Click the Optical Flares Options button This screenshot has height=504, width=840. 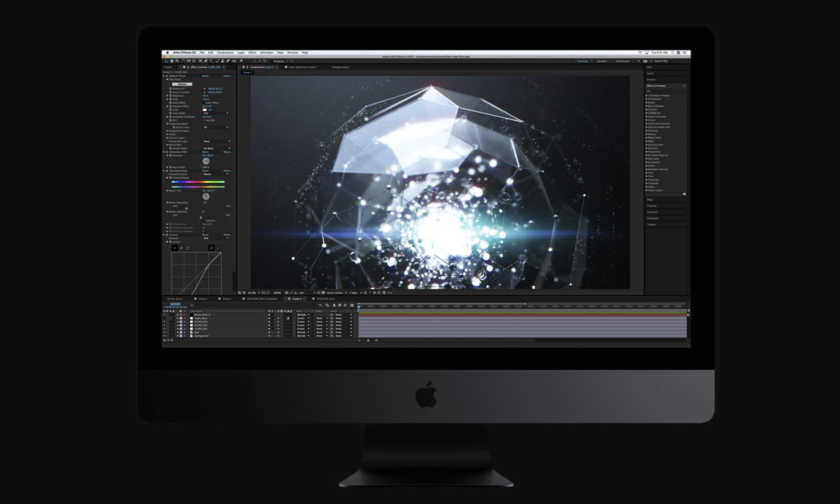182,84
